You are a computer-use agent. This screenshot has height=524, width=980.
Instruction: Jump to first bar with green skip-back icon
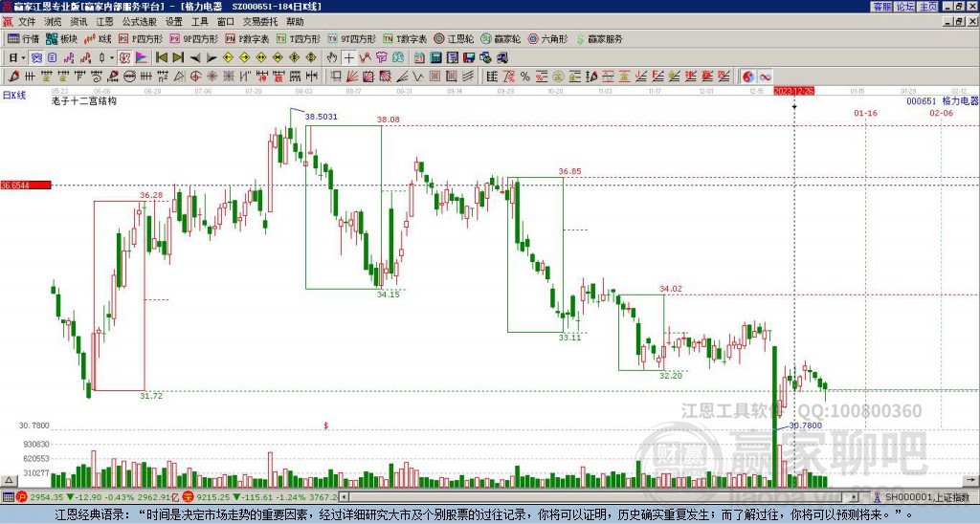pos(161,58)
